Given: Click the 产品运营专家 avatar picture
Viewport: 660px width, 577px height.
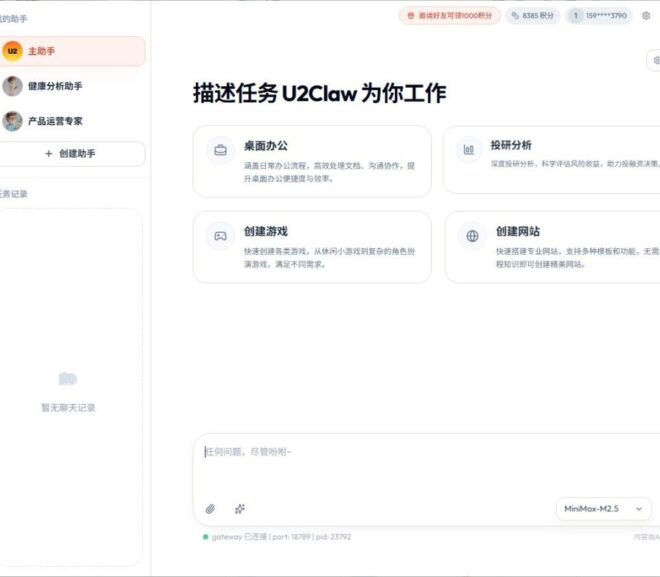Looking at the screenshot, I should tap(12, 121).
